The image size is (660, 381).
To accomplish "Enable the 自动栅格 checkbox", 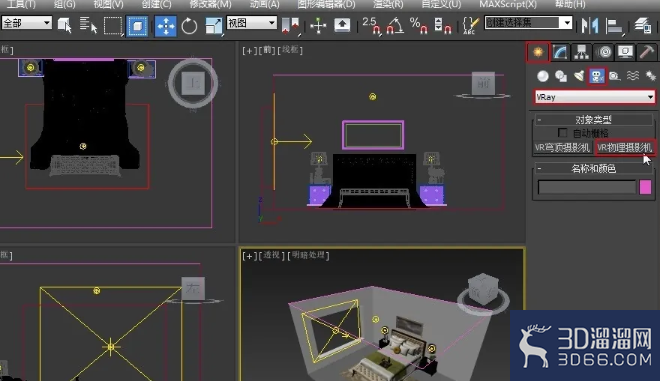I will coord(562,133).
